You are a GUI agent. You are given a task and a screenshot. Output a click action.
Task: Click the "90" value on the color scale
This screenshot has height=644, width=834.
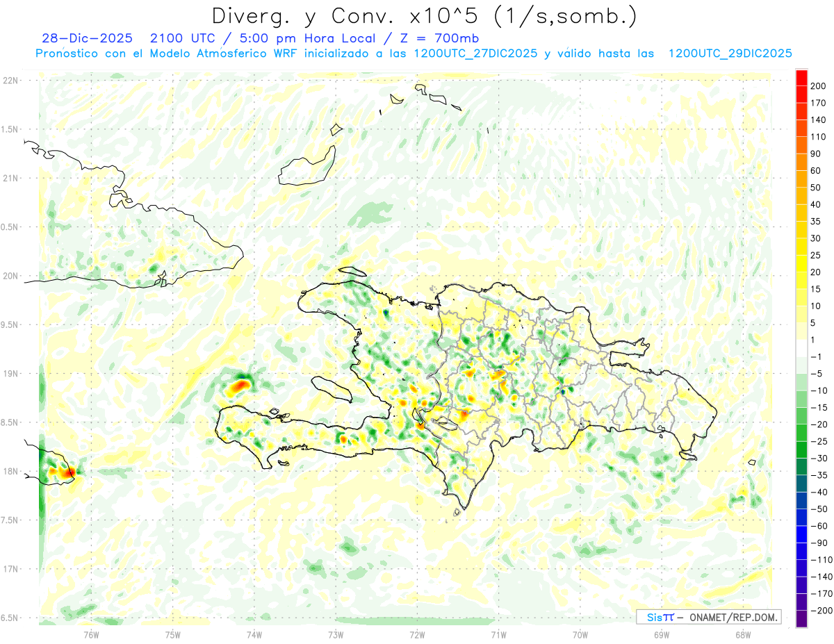point(816,154)
